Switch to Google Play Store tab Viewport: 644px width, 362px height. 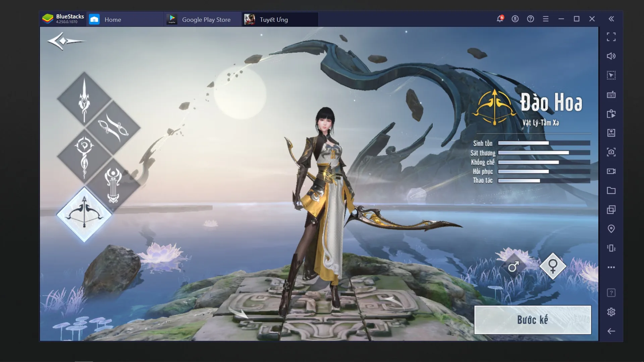click(x=203, y=19)
